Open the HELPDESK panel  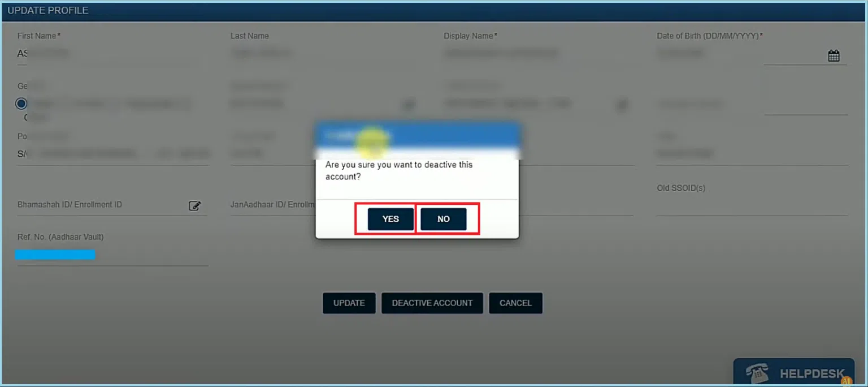coord(793,373)
